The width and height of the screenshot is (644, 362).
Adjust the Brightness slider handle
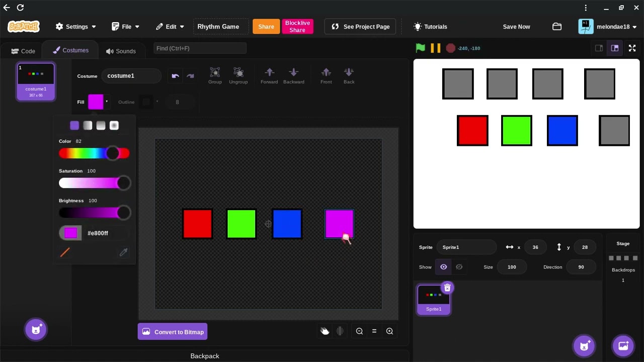pyautogui.click(x=124, y=213)
